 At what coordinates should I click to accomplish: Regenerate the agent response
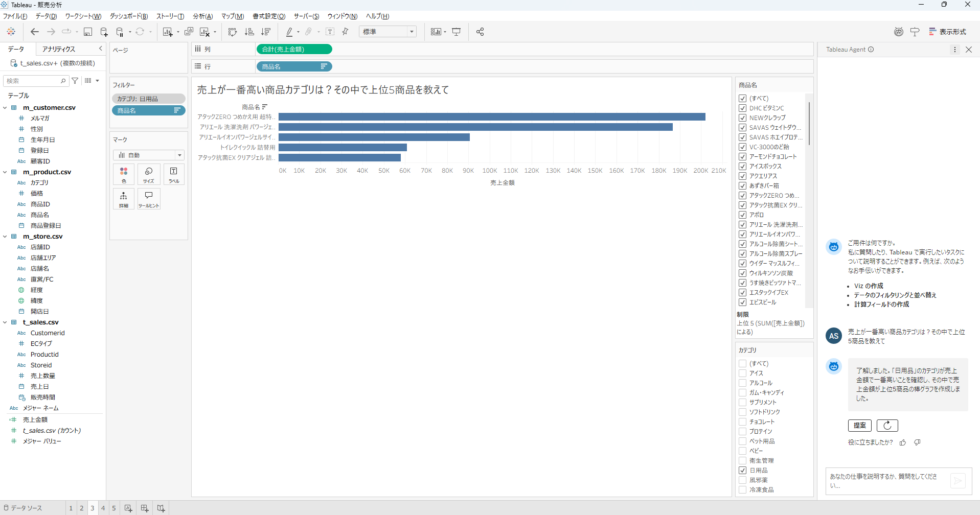[887, 426]
